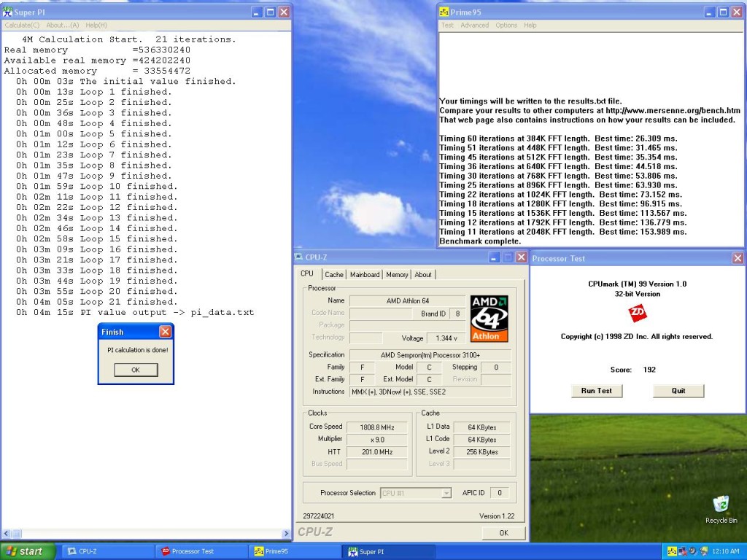Open the Advanced menu in Prime95
This screenshot has width=747, height=560.
coord(474,25)
